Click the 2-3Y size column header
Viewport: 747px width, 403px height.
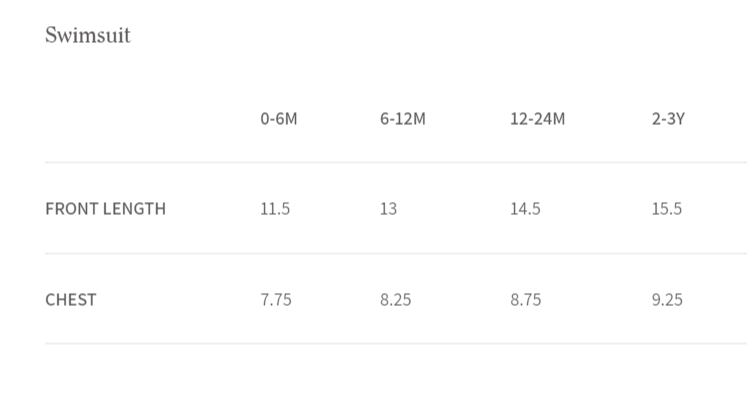pyautogui.click(x=668, y=118)
